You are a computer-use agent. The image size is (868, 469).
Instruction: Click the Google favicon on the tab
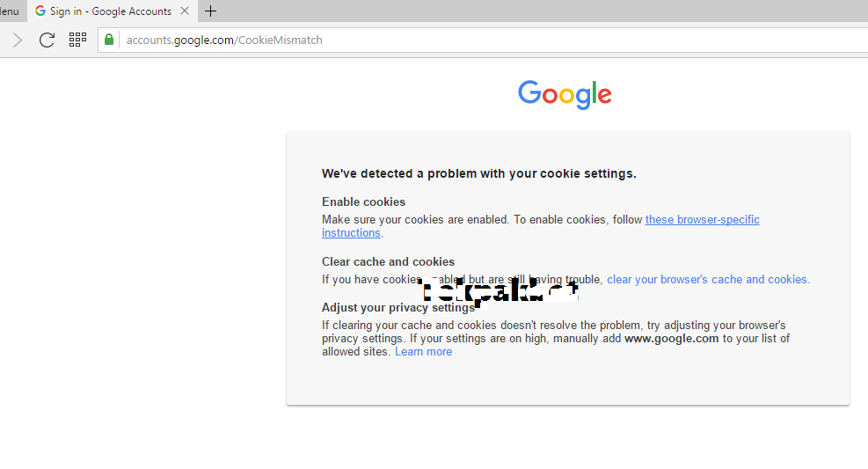pos(40,11)
